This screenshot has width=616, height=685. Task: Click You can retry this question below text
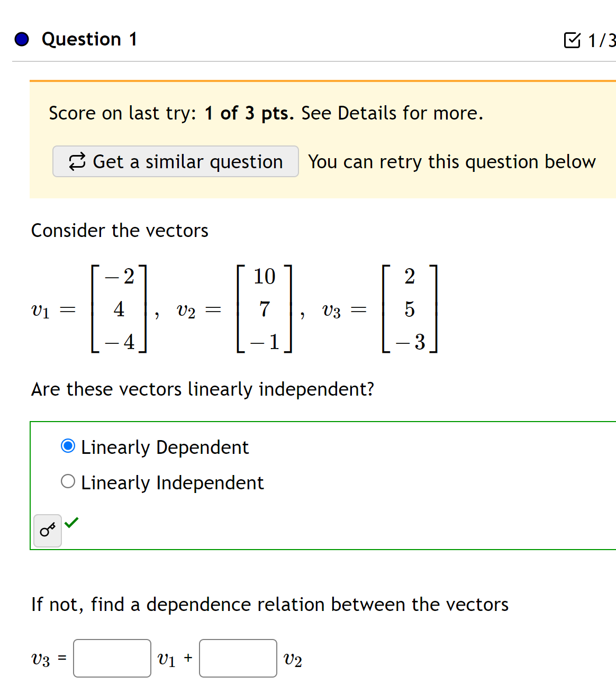[452, 161]
